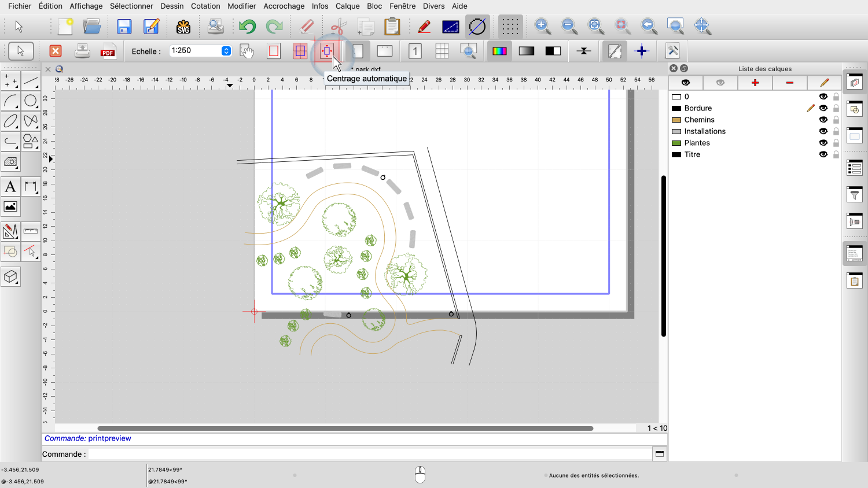Click the SVG export icon

[x=183, y=27]
